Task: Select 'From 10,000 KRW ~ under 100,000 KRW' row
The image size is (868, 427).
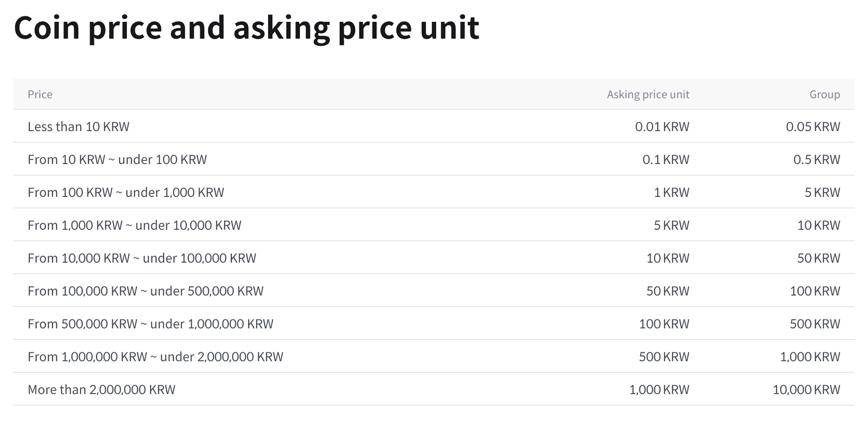Action: tap(142, 258)
